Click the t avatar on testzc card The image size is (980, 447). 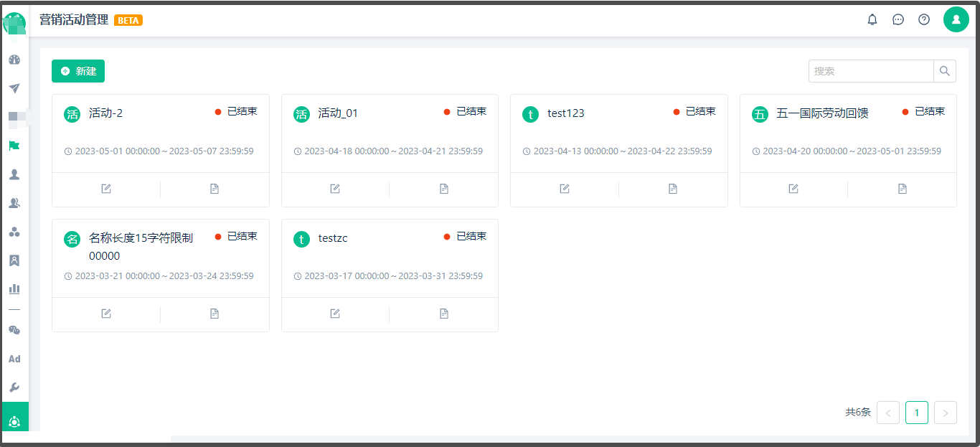point(301,239)
